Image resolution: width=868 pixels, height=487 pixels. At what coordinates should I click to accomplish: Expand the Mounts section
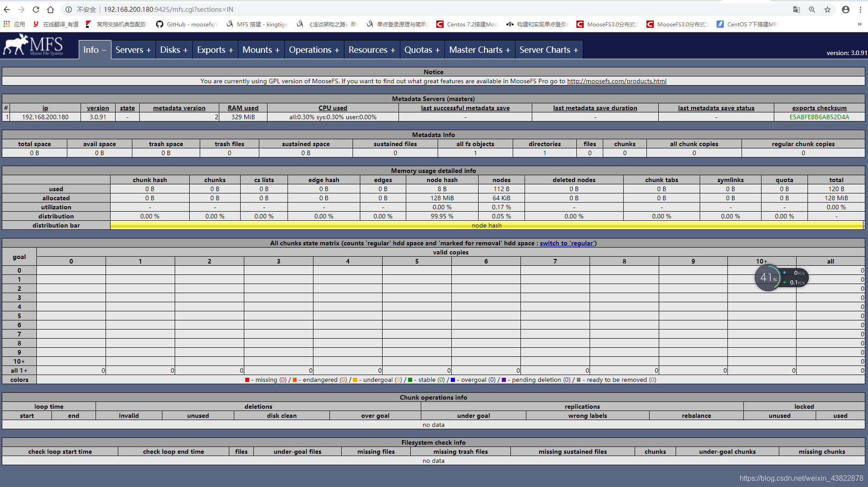point(261,50)
